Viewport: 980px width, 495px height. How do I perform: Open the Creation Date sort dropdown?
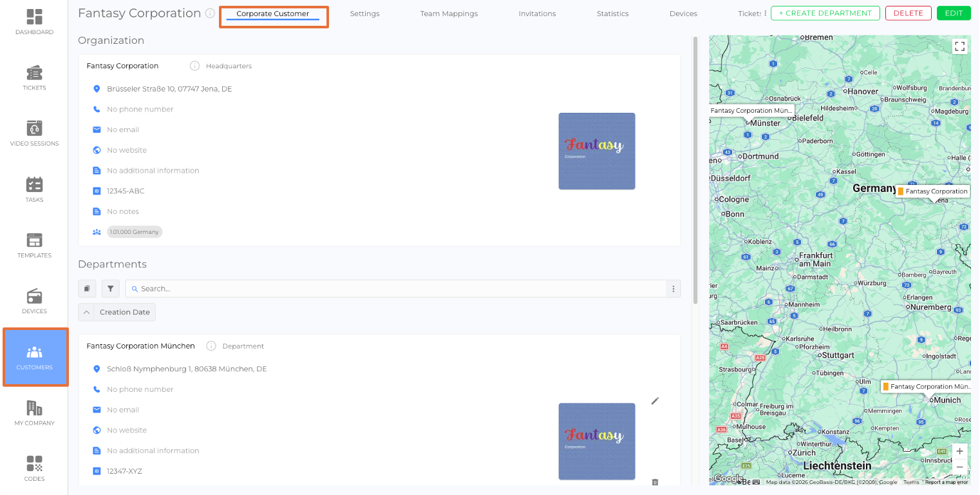click(x=125, y=312)
